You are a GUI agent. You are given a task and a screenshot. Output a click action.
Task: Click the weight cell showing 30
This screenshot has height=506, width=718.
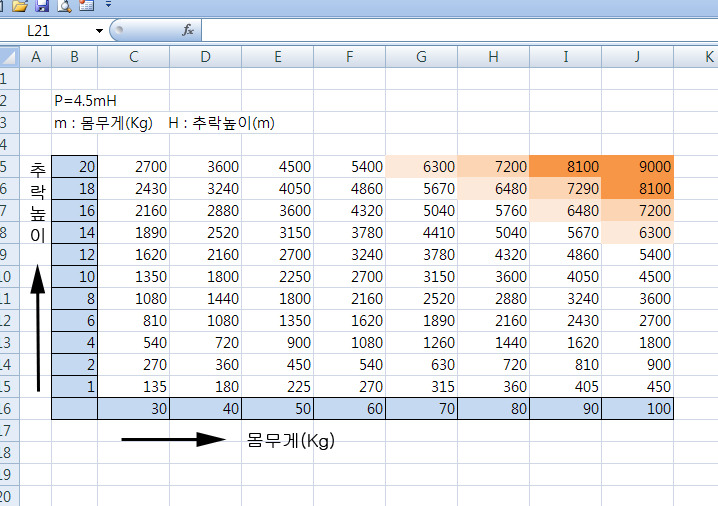point(134,408)
